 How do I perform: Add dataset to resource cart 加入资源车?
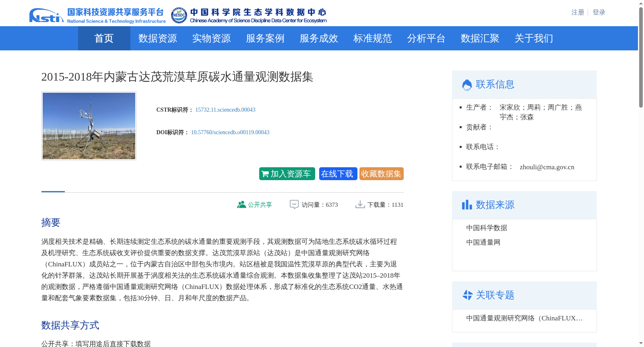(x=287, y=174)
